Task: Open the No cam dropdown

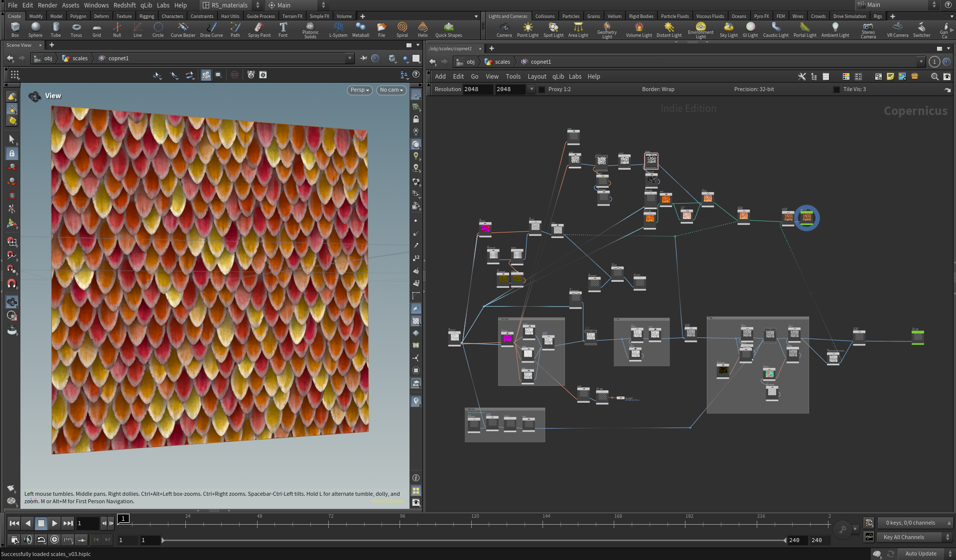Action: tap(392, 90)
